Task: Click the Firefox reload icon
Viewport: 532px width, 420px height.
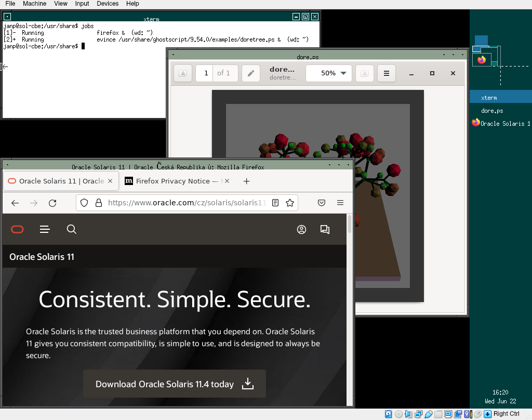Action: 52,203
